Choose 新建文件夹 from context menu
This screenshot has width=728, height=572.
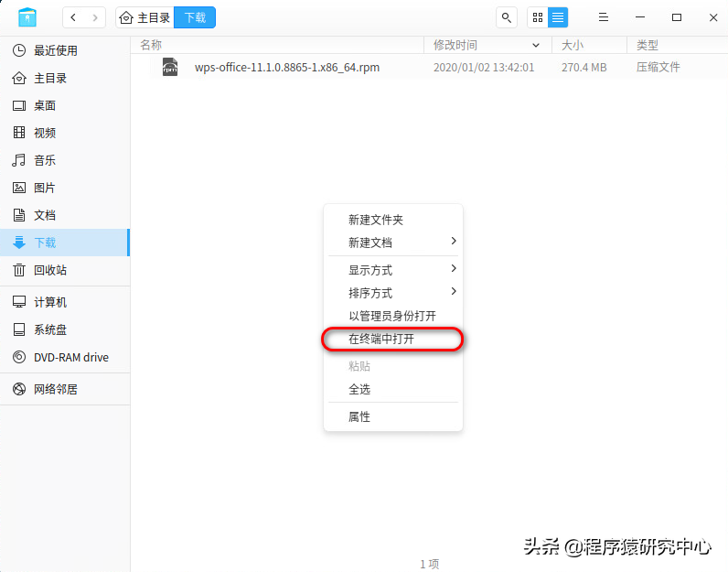392,220
